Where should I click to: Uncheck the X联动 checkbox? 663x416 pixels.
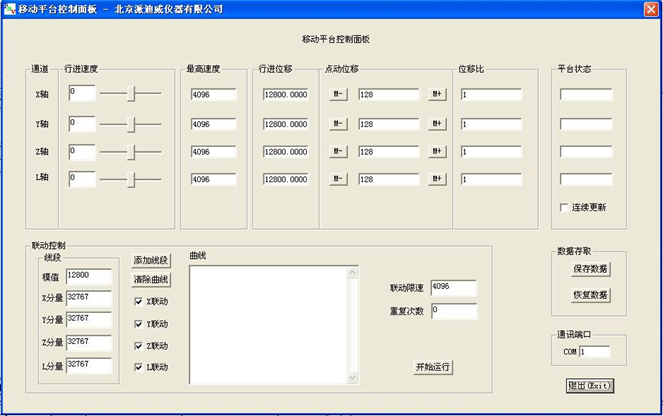139,301
